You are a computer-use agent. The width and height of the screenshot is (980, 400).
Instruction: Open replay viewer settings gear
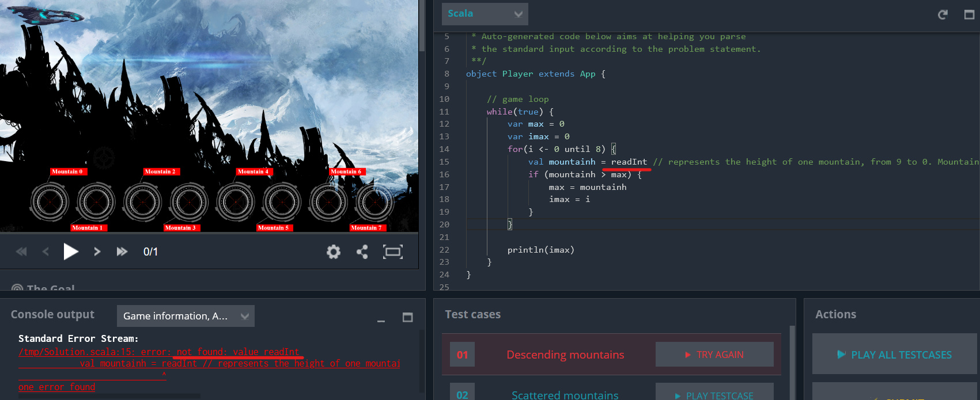pyautogui.click(x=333, y=252)
